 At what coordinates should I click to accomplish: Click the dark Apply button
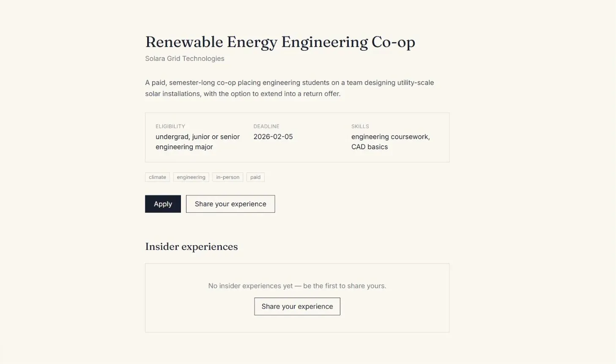tap(163, 204)
